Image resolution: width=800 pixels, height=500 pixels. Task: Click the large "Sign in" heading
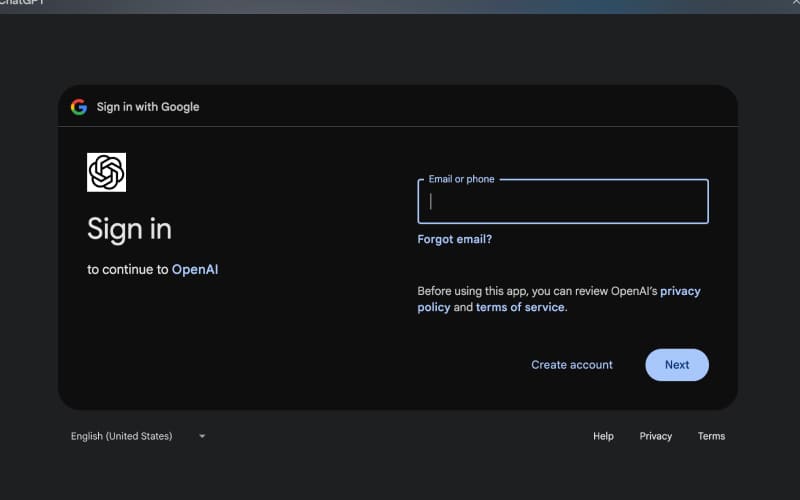(x=129, y=229)
